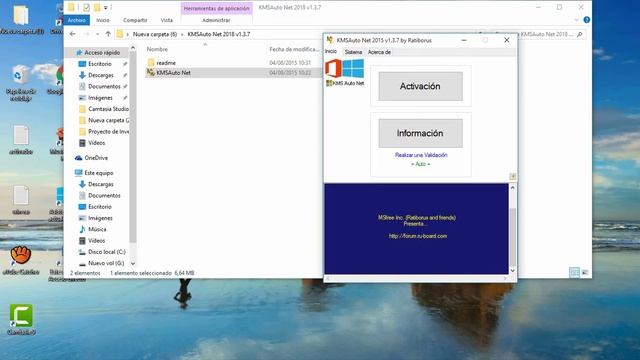Open pinned Escritorio under Acceso rápido
This screenshot has width=640, height=360.
(100, 64)
